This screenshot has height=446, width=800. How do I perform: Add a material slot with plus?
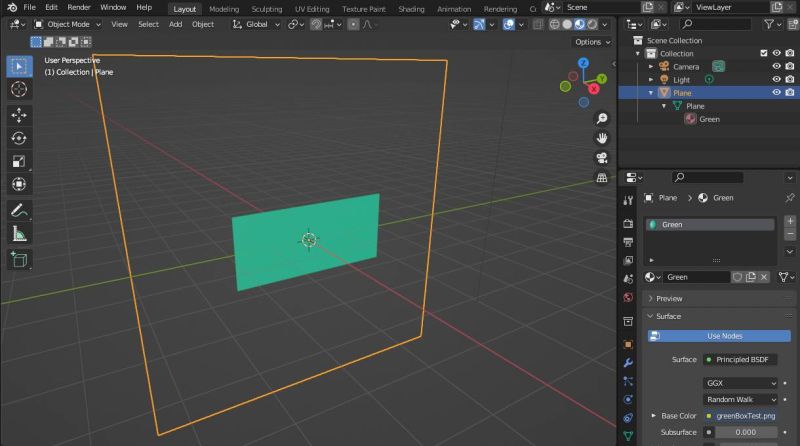click(790, 221)
